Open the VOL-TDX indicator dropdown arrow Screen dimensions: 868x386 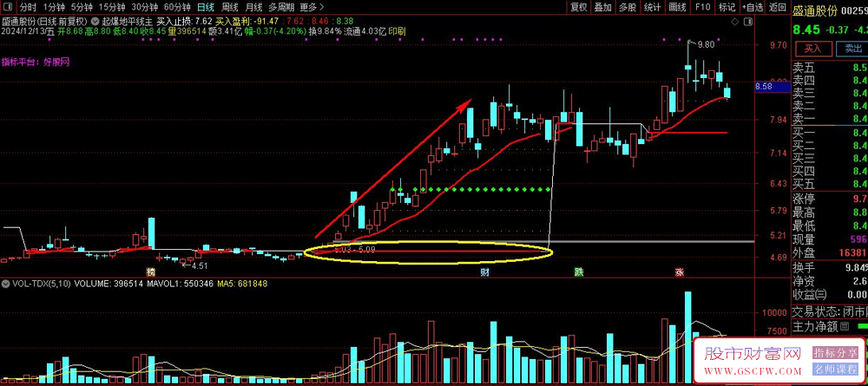5,283
